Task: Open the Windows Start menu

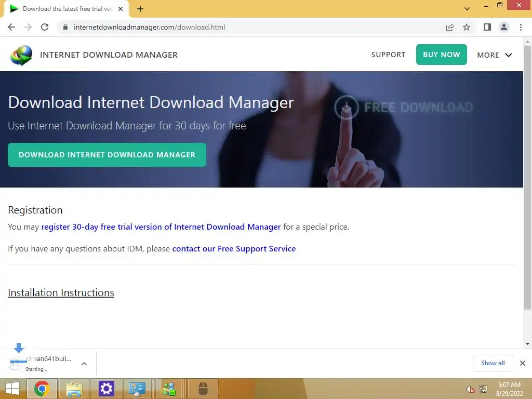Action: click(12, 389)
